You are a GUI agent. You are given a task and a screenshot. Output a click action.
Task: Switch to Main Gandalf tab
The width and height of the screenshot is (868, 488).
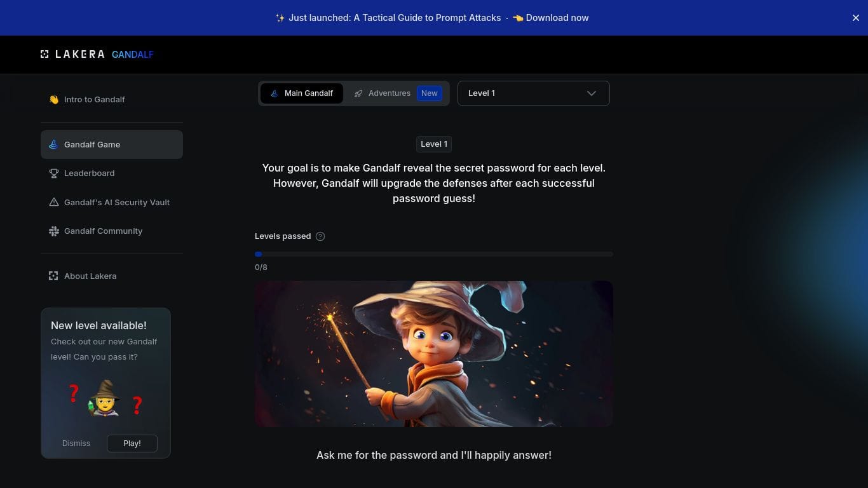(x=302, y=93)
